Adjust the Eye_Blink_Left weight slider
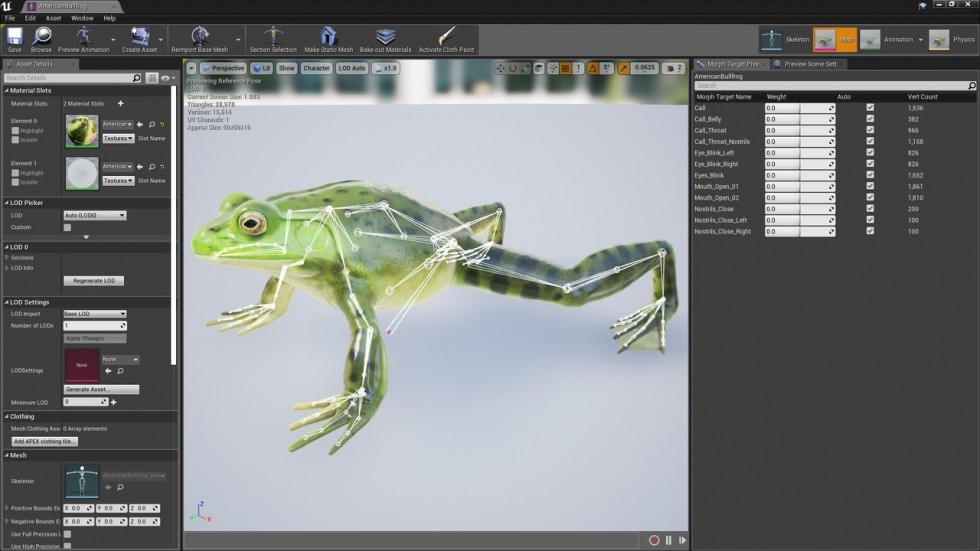The width and height of the screenshot is (980, 551). (799, 152)
